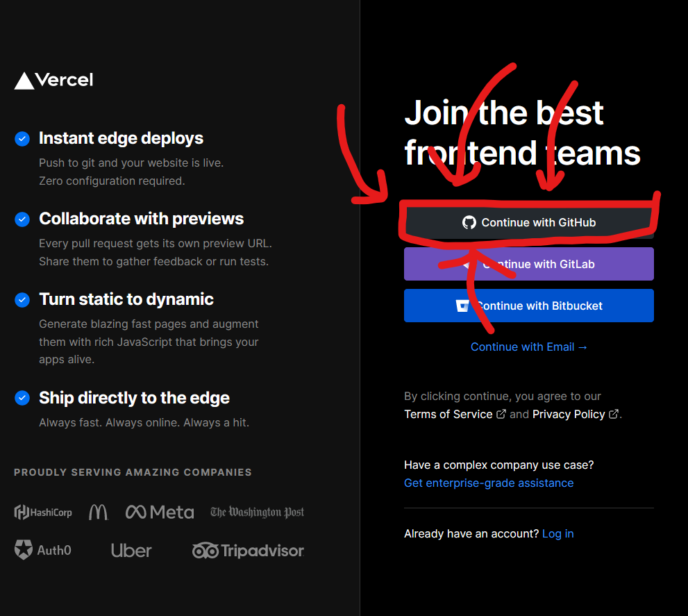
Task: Click the heading "Join the best frontend teams"
Action: coord(522,133)
